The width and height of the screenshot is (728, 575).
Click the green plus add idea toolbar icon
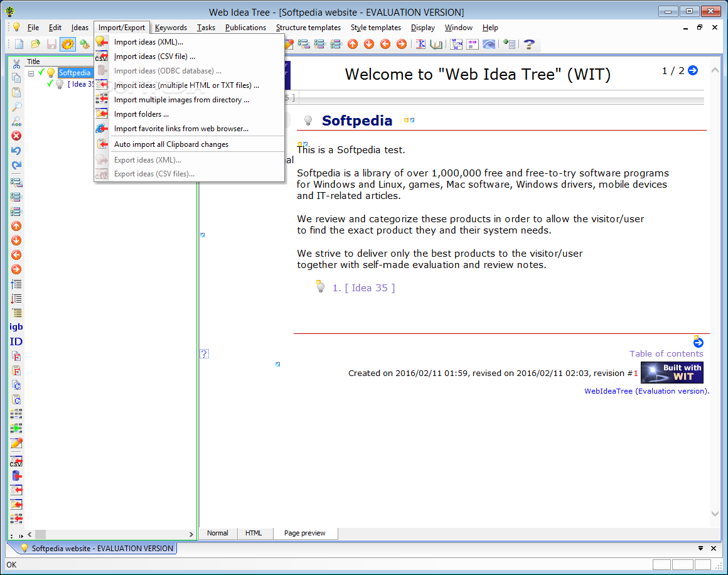(510, 44)
